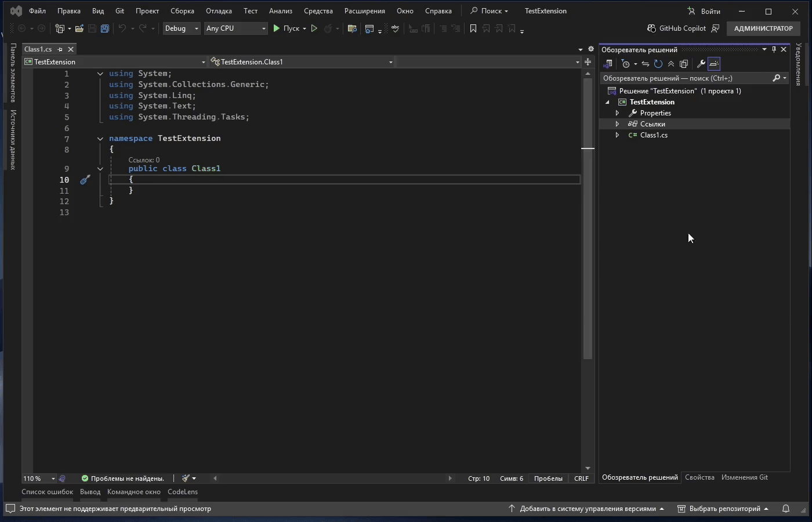The width and height of the screenshot is (812, 522).
Task: Click the Show All Files icon
Action: coord(684,64)
